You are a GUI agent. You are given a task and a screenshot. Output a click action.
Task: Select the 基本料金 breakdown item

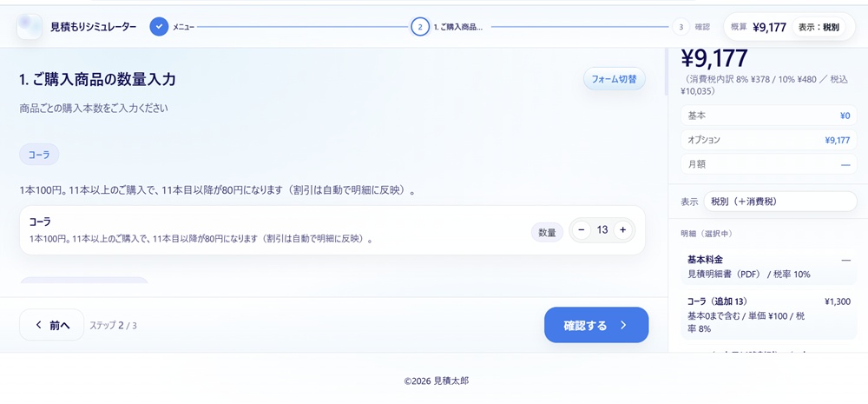click(768, 267)
